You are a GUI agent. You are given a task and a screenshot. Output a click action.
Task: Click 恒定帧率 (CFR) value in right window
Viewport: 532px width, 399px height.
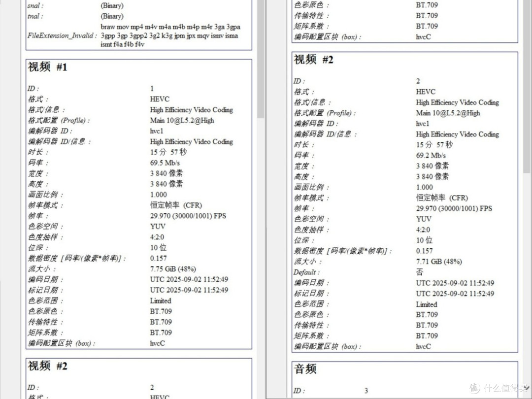tap(442, 198)
